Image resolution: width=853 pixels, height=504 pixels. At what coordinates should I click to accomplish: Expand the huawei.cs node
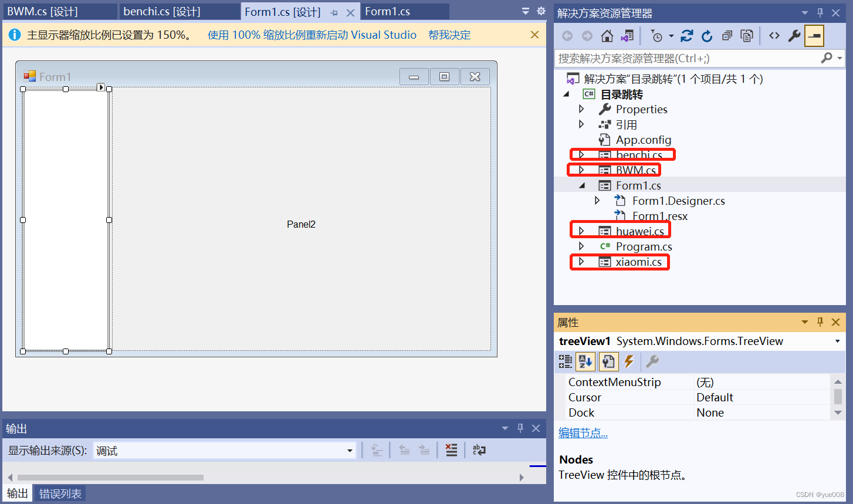pos(581,231)
